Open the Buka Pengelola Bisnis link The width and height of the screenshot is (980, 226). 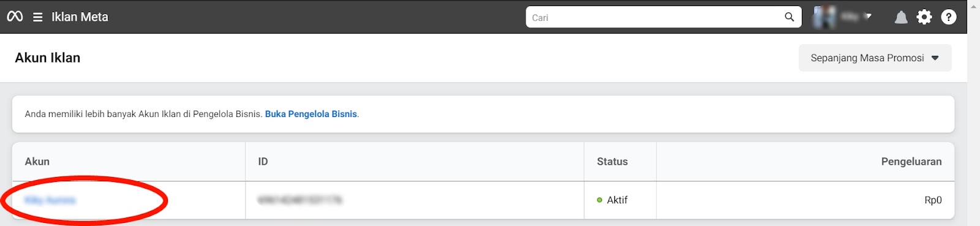(x=311, y=114)
